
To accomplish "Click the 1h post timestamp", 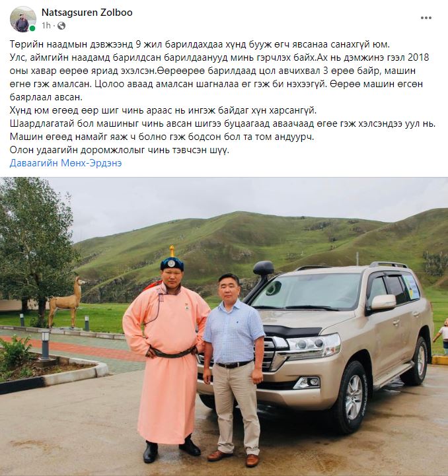I will coord(46,26).
